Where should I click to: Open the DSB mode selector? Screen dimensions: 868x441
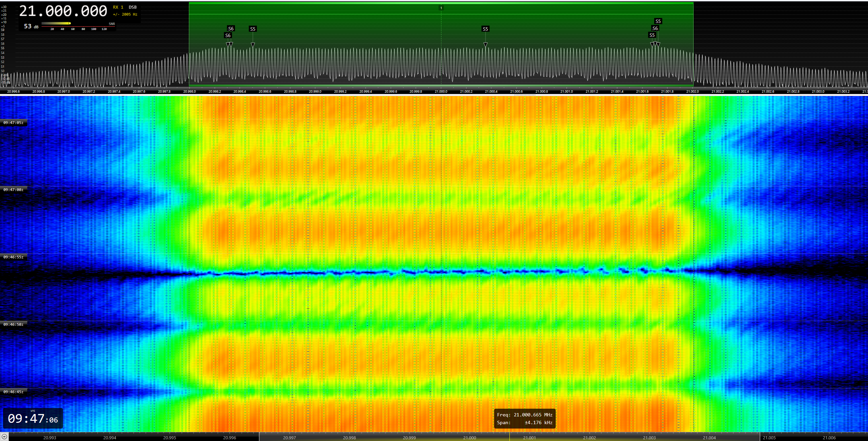point(132,7)
